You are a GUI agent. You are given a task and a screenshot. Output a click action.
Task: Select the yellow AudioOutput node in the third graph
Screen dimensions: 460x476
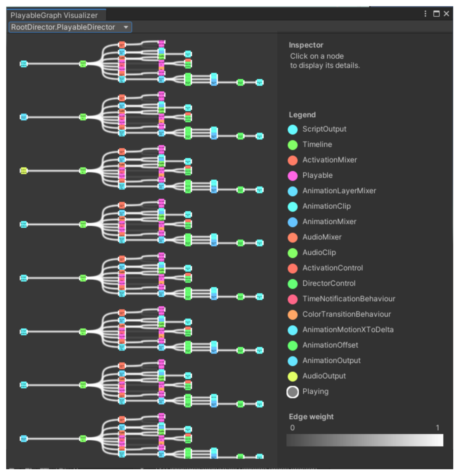[x=23, y=171]
